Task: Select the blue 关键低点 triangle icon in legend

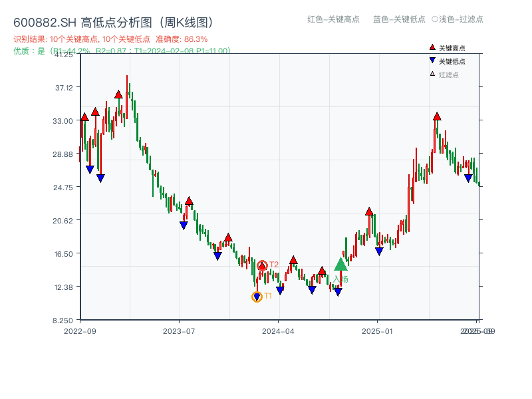Action: click(432, 60)
